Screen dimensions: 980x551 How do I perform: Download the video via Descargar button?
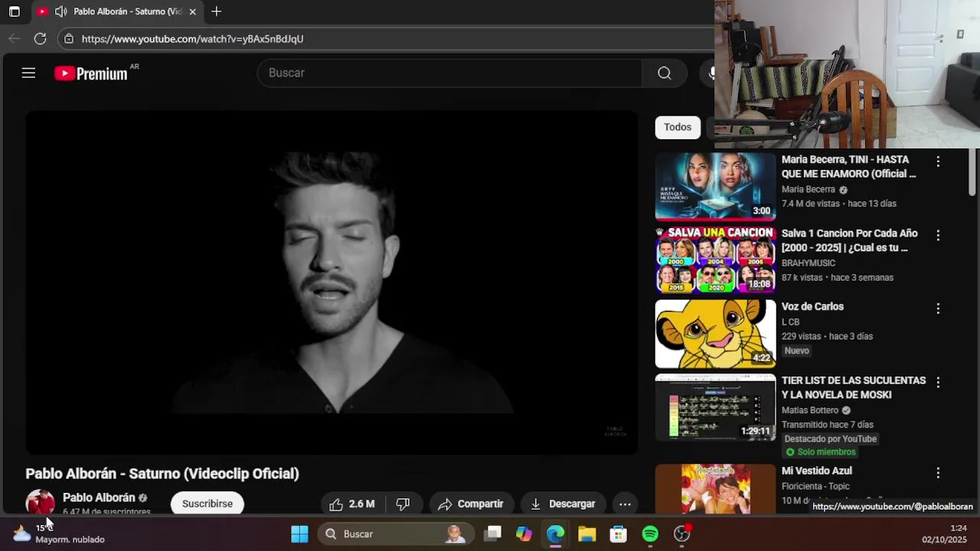point(563,504)
